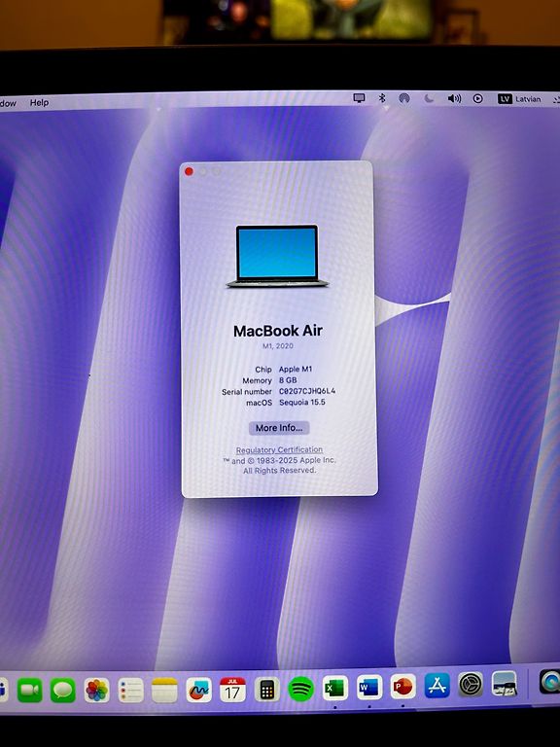Image resolution: width=560 pixels, height=747 pixels.
Task: Open the App Store
Action: point(437,685)
